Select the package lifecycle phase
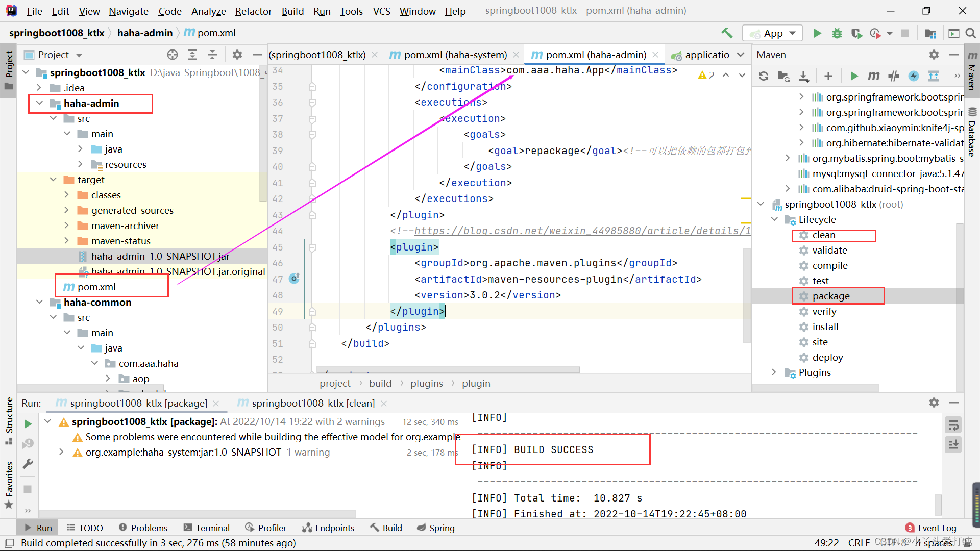The image size is (980, 551). click(831, 296)
